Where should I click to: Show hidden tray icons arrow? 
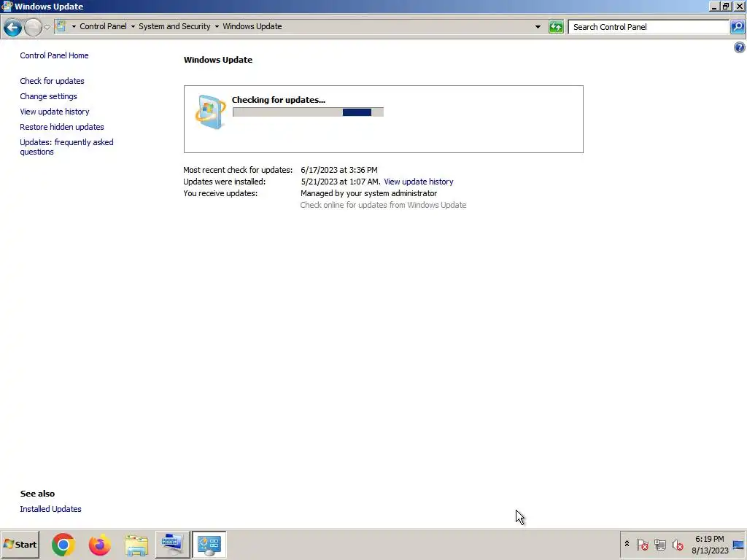click(627, 544)
